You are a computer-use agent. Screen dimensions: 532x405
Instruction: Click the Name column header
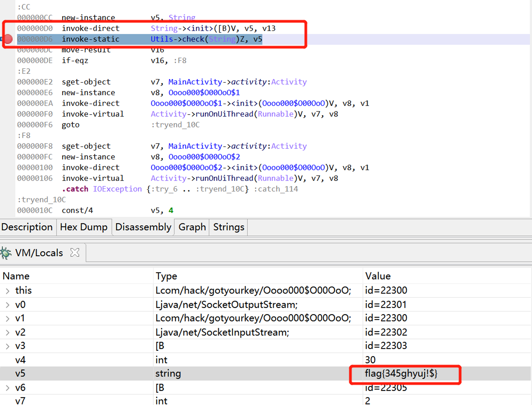[x=16, y=276]
